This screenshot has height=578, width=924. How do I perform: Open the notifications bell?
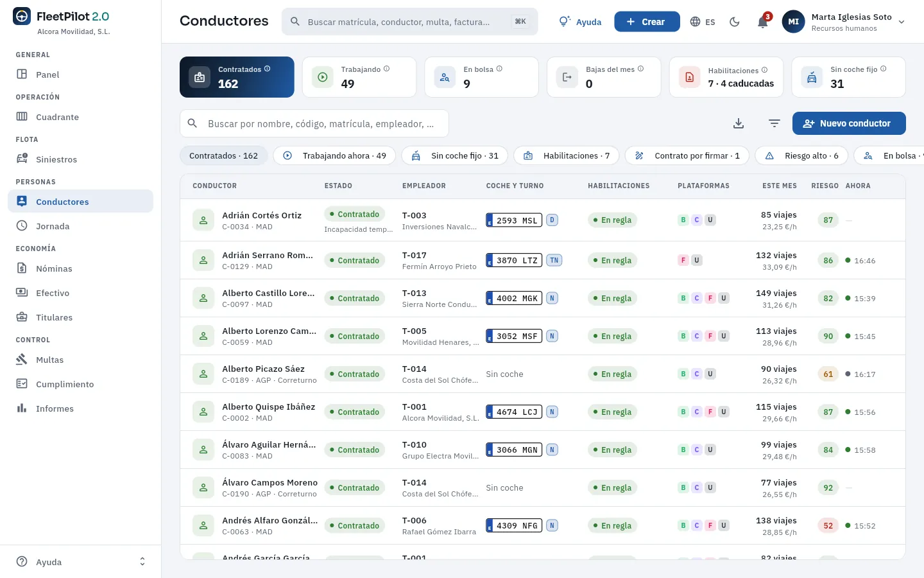[x=763, y=22]
